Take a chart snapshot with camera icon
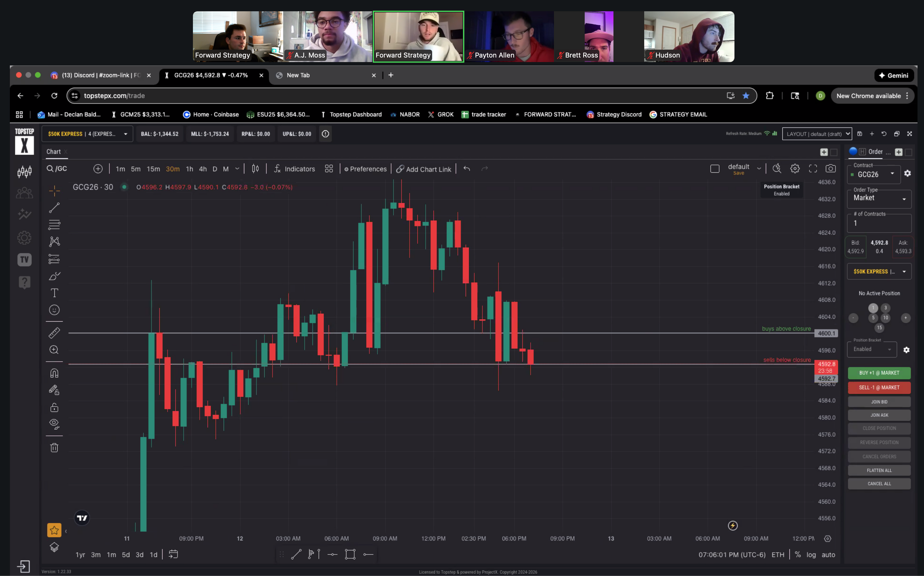This screenshot has width=924, height=576. pyautogui.click(x=831, y=169)
